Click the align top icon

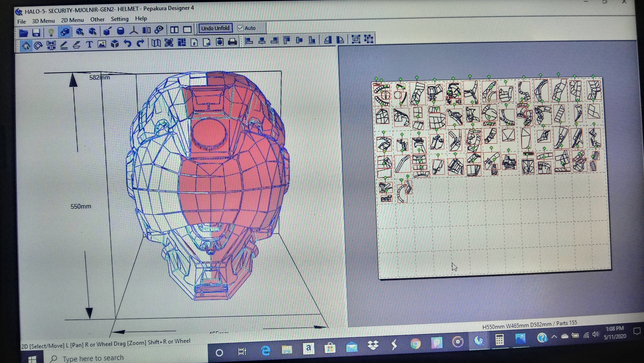point(287,40)
